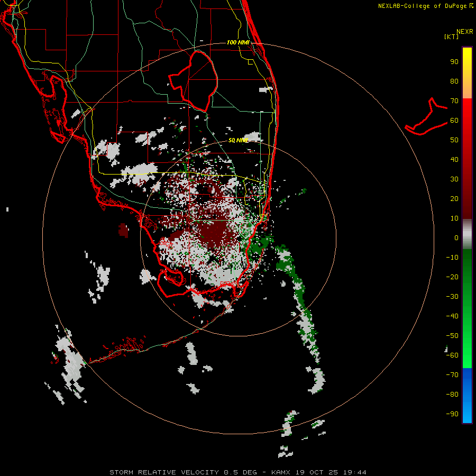The height and width of the screenshot is (476, 476).
Task: Click the positive 10 scale value
Action: click(x=454, y=218)
